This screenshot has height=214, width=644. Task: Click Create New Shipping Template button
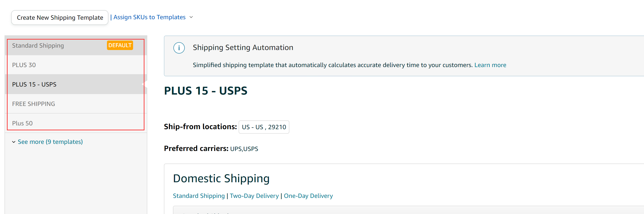click(60, 18)
